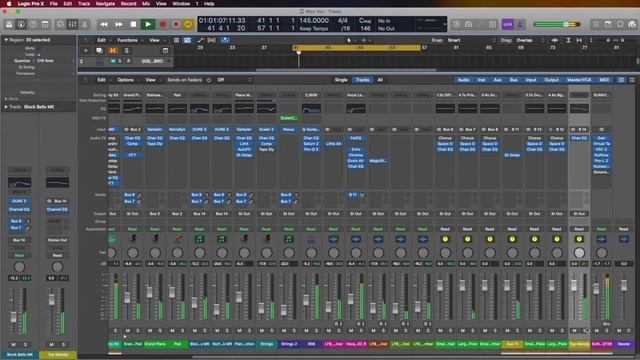The width and height of the screenshot is (640, 360).
Task: Open the Note Pads icon
Action: (x=608, y=24)
